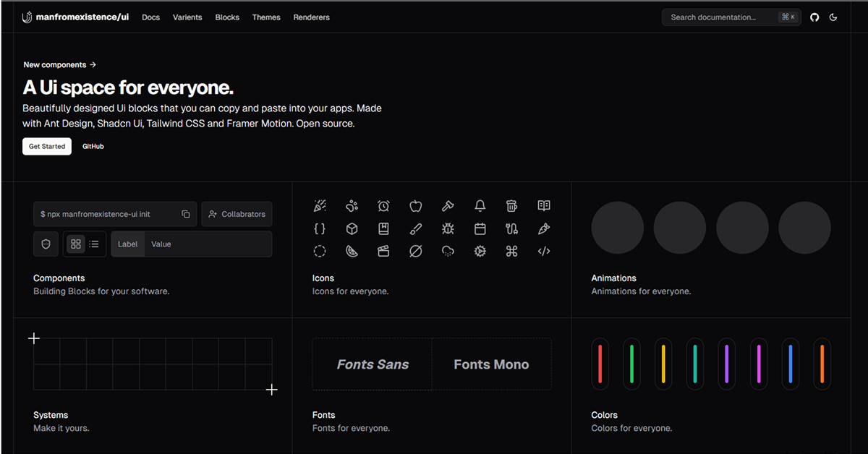Click the cable plug icon
868x454 pixels.
[x=511, y=228]
